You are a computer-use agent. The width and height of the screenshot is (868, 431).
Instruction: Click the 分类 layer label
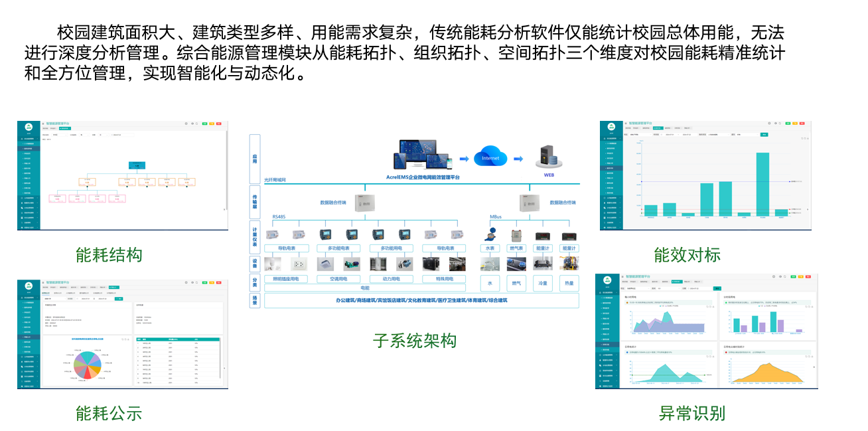point(255,283)
